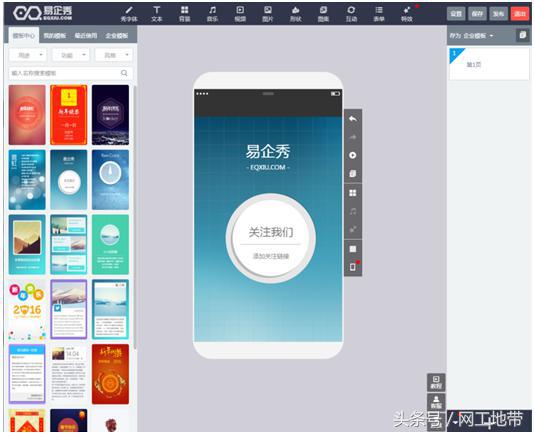Switch to the 我的模板 tab

tap(54, 35)
